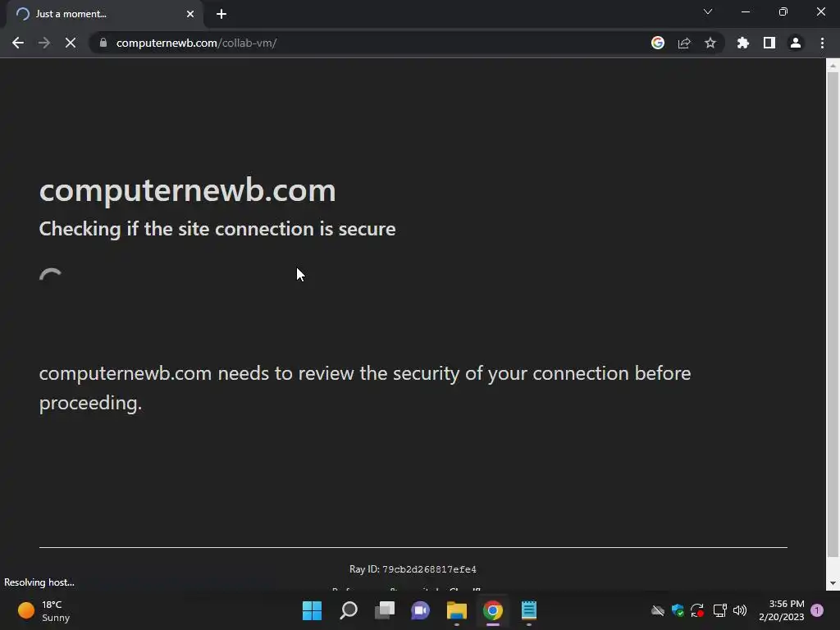The image size is (840, 630).
Task: Open Teams Chat from taskbar
Action: [x=421, y=610]
